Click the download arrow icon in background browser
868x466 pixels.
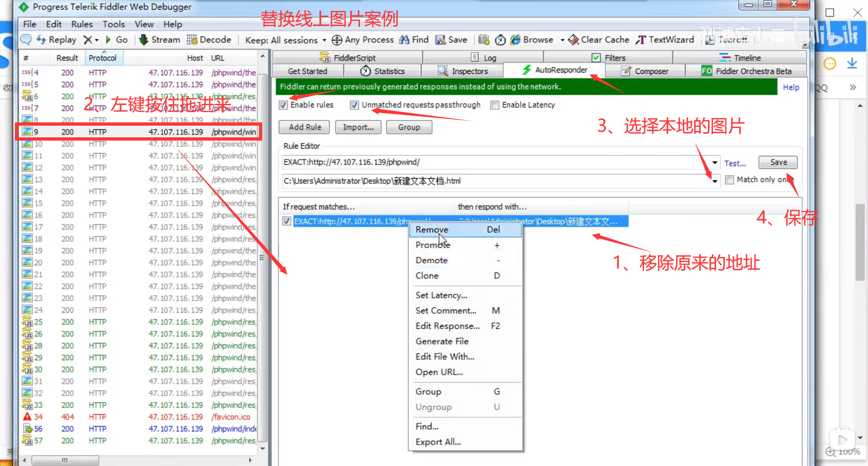852,63
